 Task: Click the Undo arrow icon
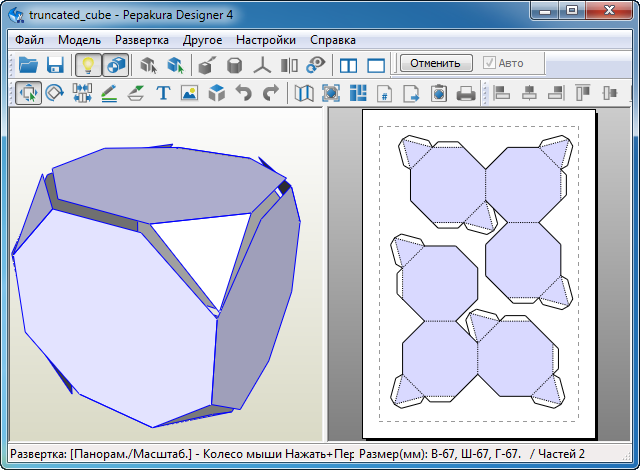point(243,94)
